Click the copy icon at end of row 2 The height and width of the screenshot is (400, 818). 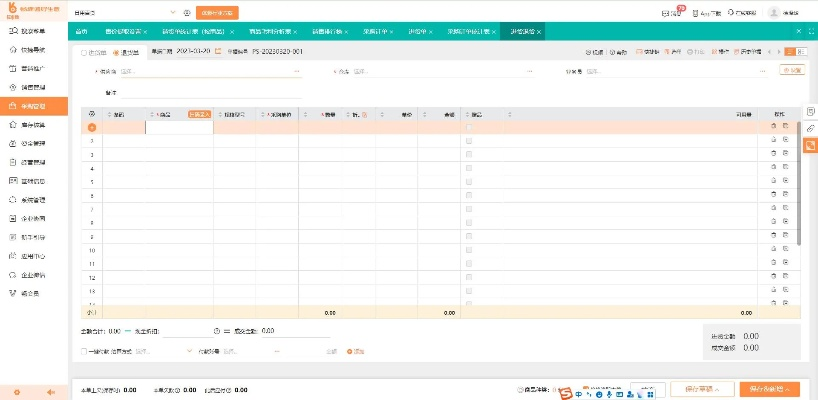pos(785,139)
